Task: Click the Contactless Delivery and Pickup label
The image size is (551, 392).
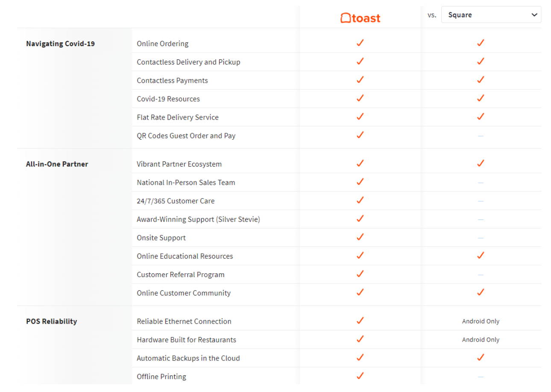Action: [x=188, y=62]
